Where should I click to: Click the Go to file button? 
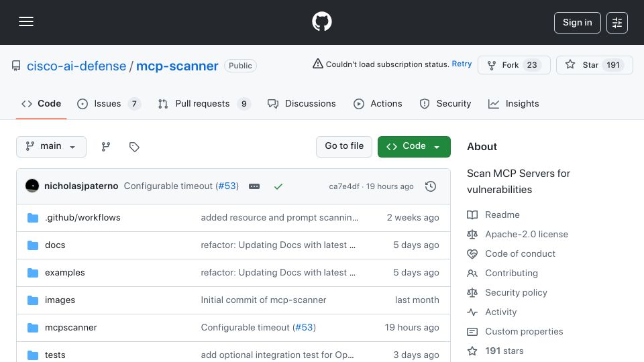pos(344,147)
